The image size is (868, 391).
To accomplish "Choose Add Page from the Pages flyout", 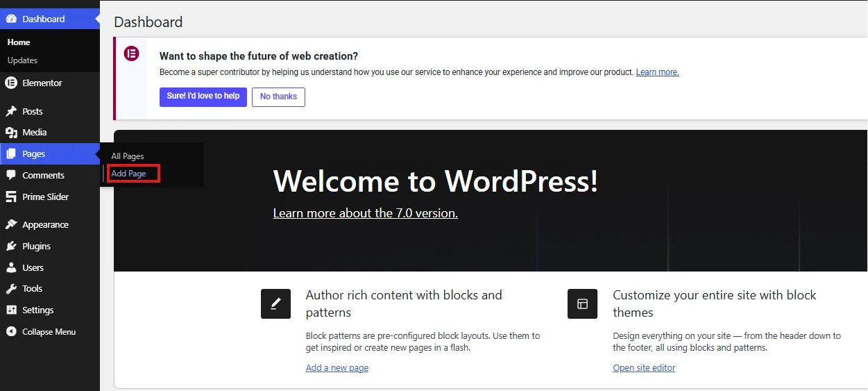I will (129, 174).
